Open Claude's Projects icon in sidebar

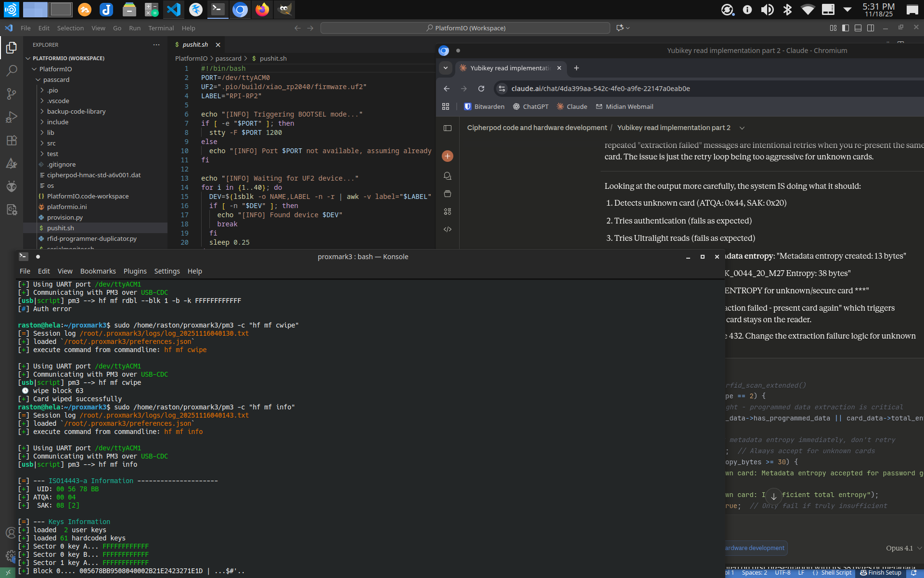tap(447, 194)
